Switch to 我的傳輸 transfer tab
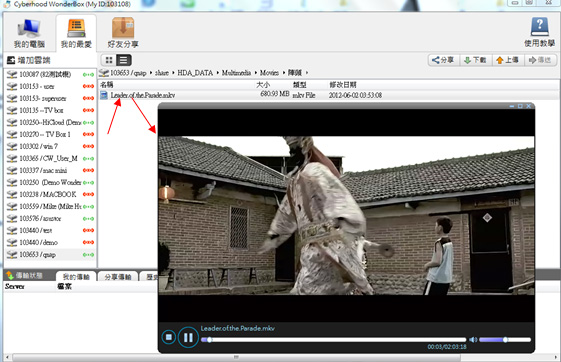Screen dimensions: 561x362 click(x=76, y=276)
